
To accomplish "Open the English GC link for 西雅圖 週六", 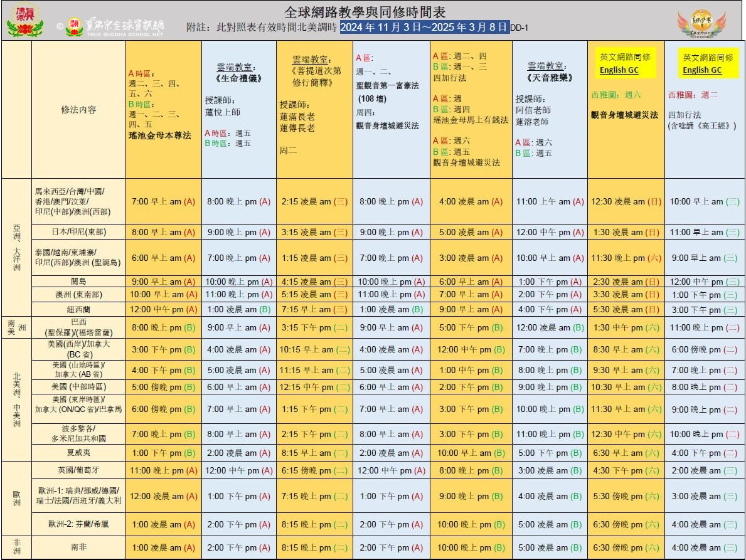I will pyautogui.click(x=619, y=70).
